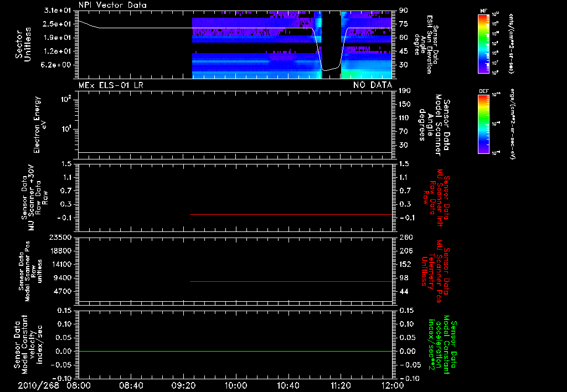Viewport: 567px width, 392px height.
Task: Click the red Scanner Pos Telemetry trace line
Action: pos(291,281)
